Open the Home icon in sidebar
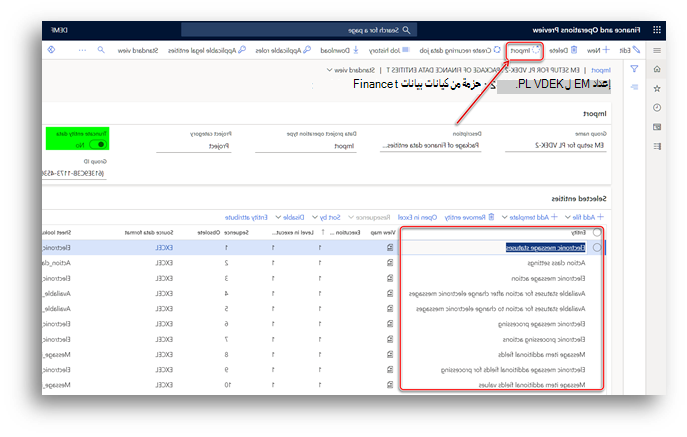Viewport: 687px width, 437px height. (x=657, y=69)
